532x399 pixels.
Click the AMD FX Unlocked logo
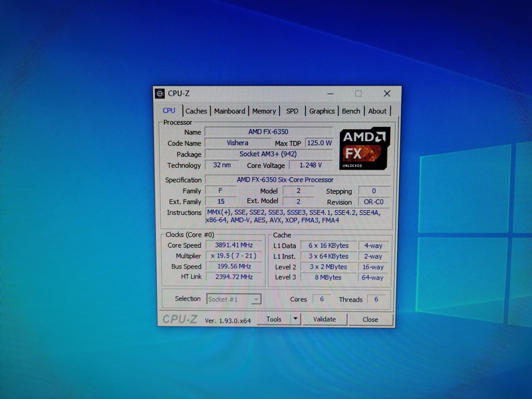(364, 148)
